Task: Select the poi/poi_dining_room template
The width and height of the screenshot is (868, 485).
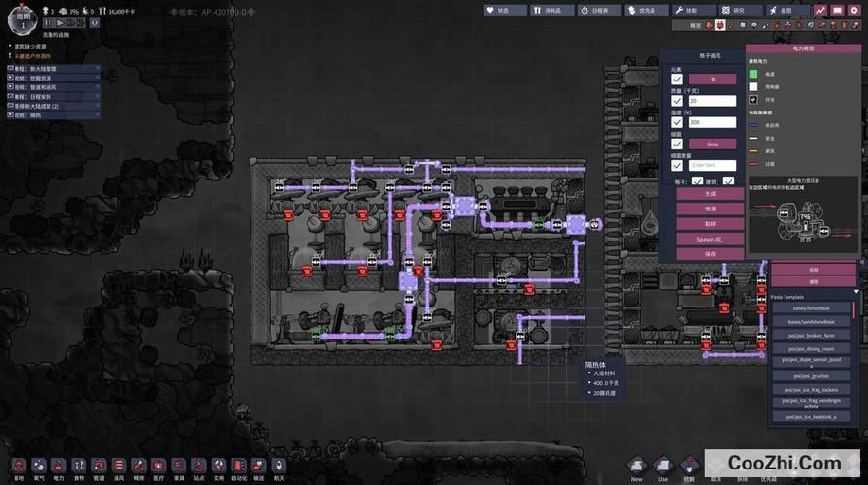Action: pos(811,349)
